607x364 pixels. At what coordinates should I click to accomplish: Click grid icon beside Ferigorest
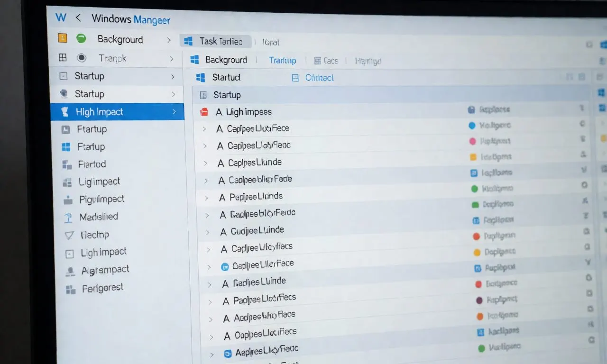(x=71, y=289)
